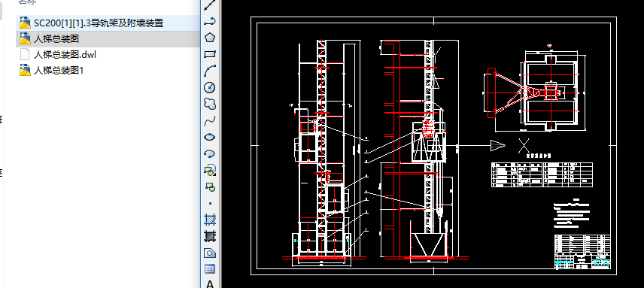This screenshot has height=288, width=644.
Task: Choose the Gradient fill tool
Action: point(210,236)
